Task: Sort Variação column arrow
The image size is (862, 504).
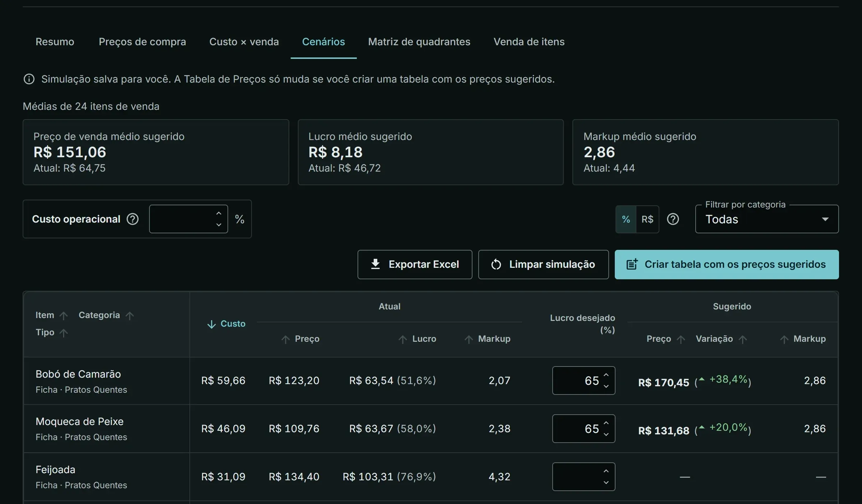Action: click(743, 339)
